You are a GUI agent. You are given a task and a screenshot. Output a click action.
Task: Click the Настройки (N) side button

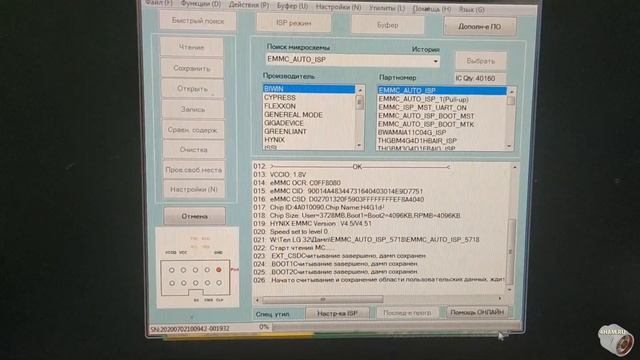pyautogui.click(x=194, y=189)
